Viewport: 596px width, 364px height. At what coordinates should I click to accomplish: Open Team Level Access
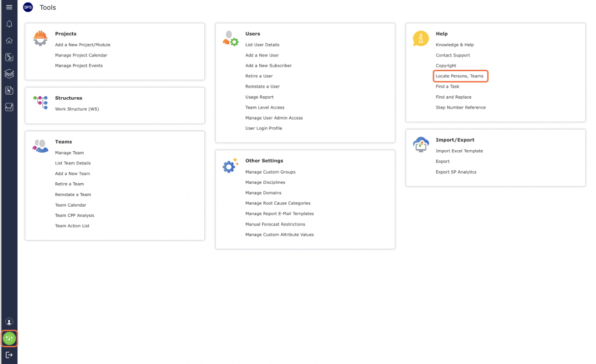click(264, 107)
